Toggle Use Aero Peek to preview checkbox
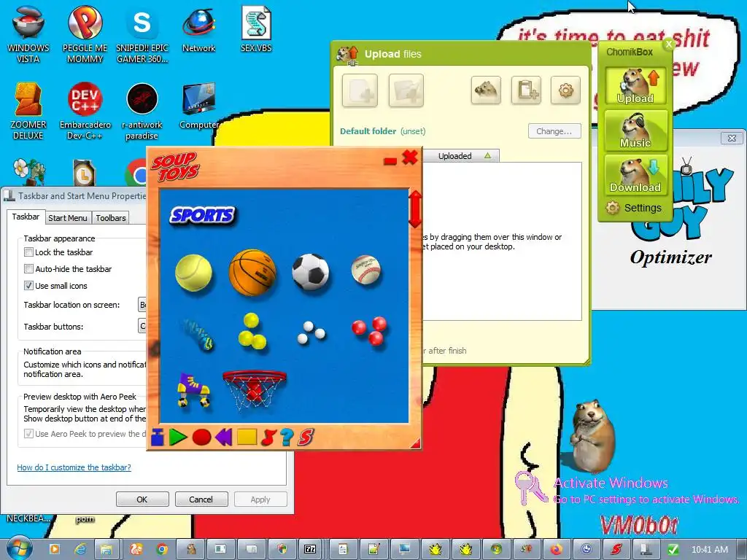The image size is (747, 560). coord(28,434)
